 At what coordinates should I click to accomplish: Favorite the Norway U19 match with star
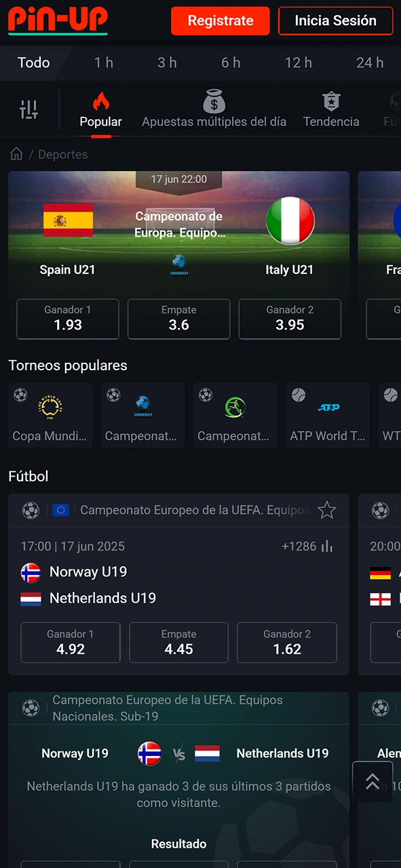[327, 510]
